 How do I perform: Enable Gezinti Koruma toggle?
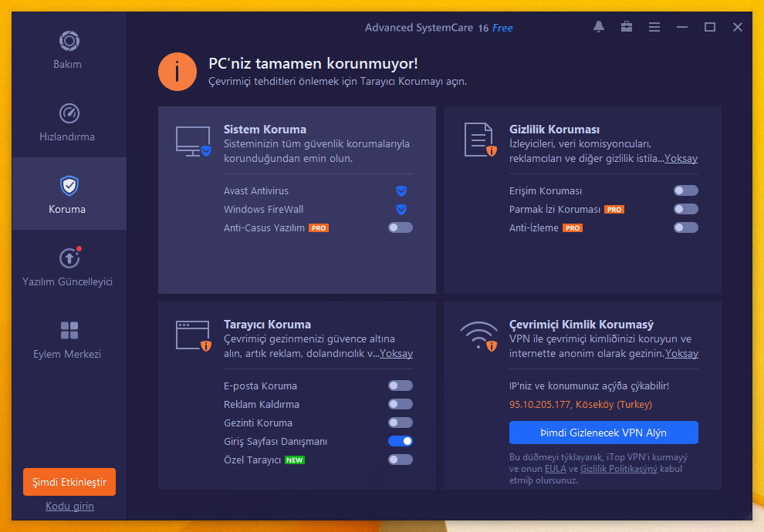[401, 423]
